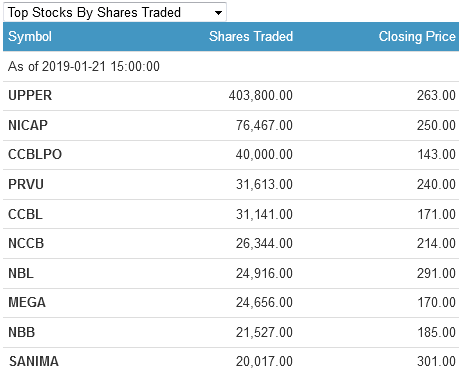
Task: Select the NCCB stock symbol
Action: point(26,243)
